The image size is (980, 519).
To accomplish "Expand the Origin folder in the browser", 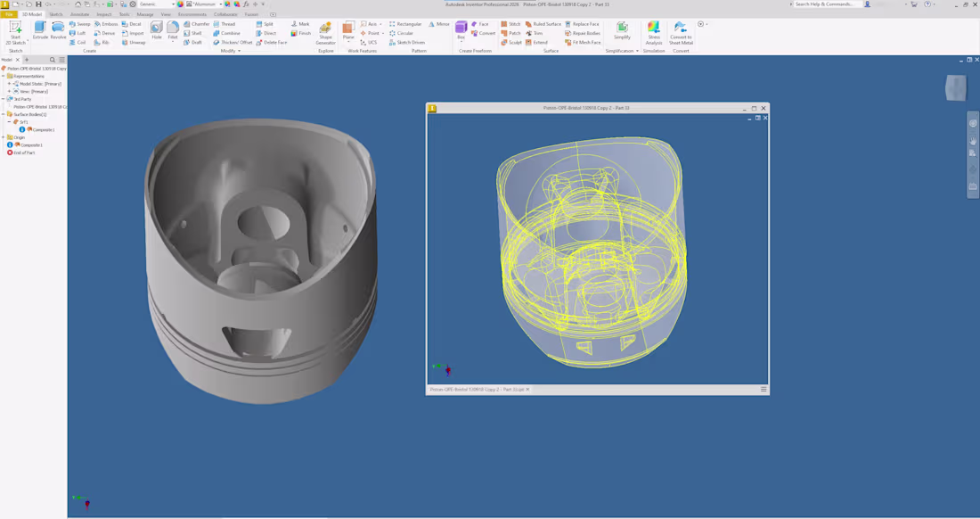I will click(5, 136).
